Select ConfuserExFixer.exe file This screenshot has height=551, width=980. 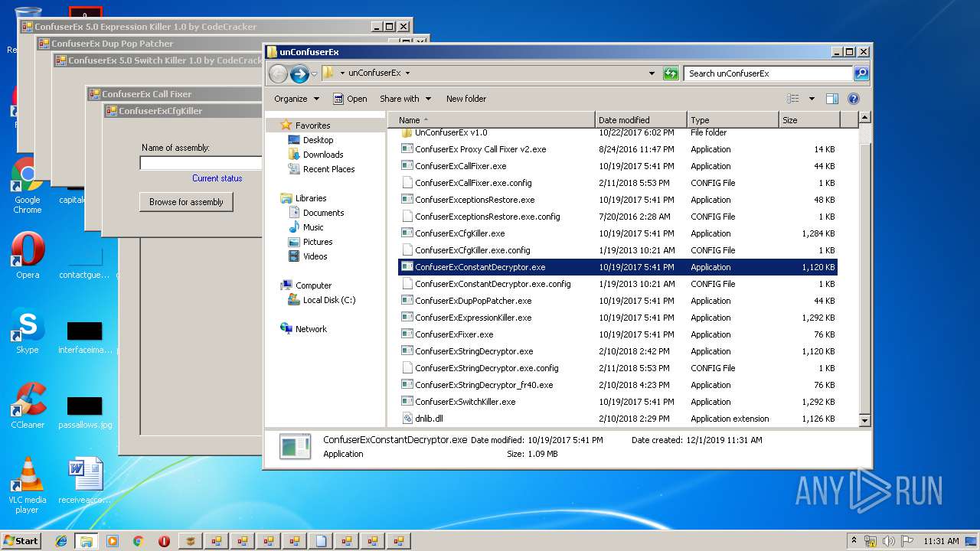pyautogui.click(x=618, y=334)
